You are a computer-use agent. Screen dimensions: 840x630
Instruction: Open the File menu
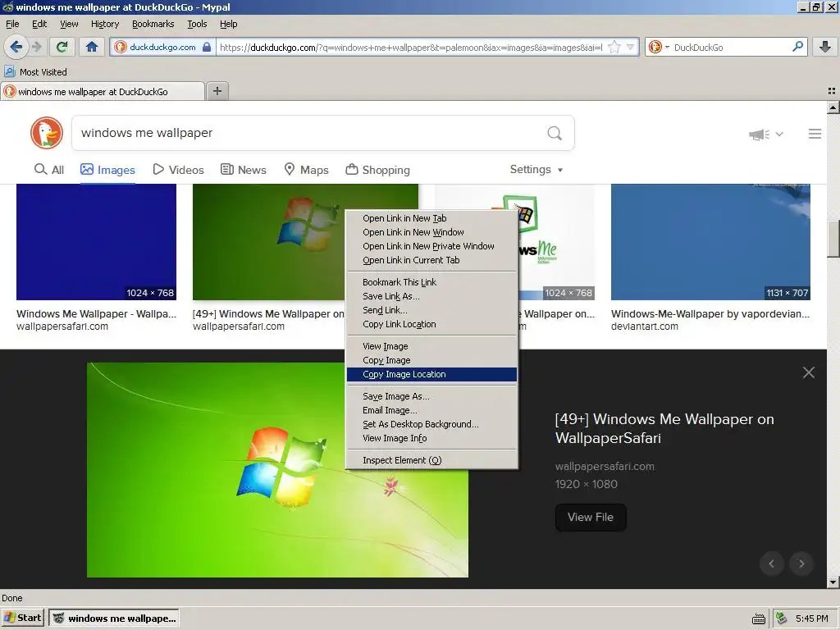[x=12, y=24]
